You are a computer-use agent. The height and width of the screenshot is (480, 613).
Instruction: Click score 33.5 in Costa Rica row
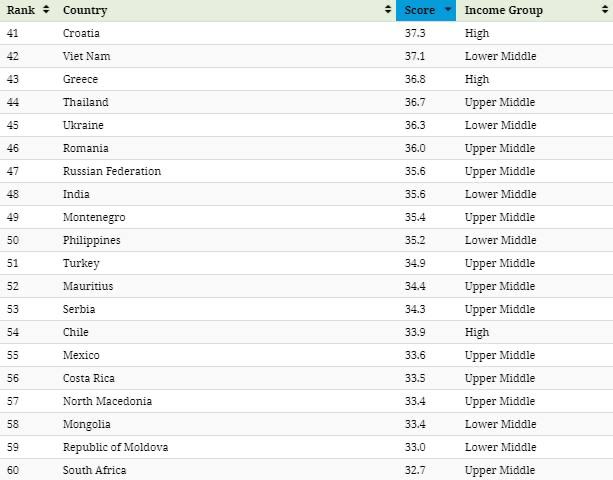click(415, 378)
